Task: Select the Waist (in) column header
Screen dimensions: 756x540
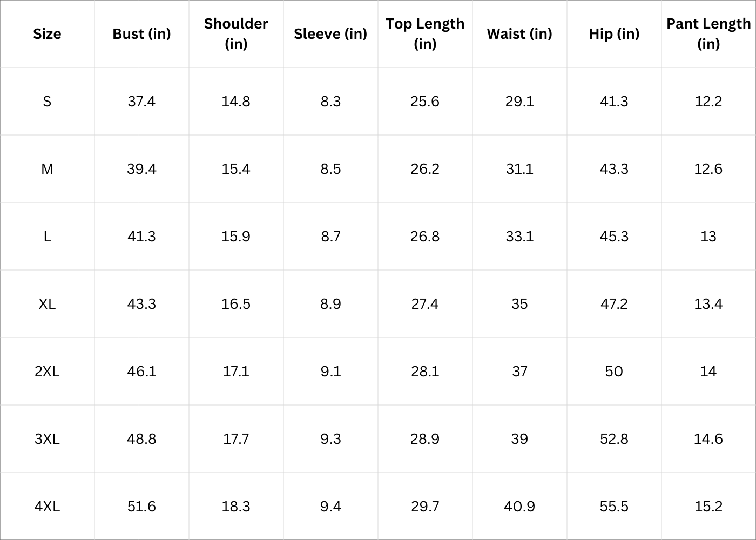Action: click(x=519, y=34)
